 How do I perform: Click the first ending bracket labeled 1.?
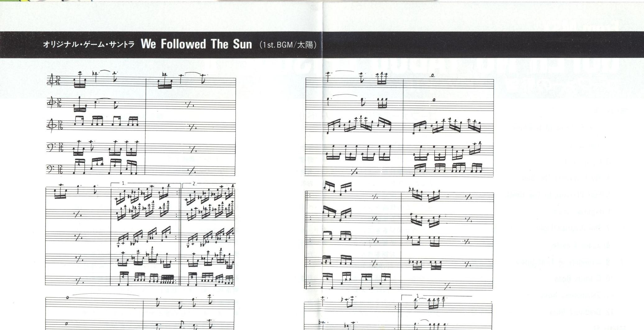145,184
